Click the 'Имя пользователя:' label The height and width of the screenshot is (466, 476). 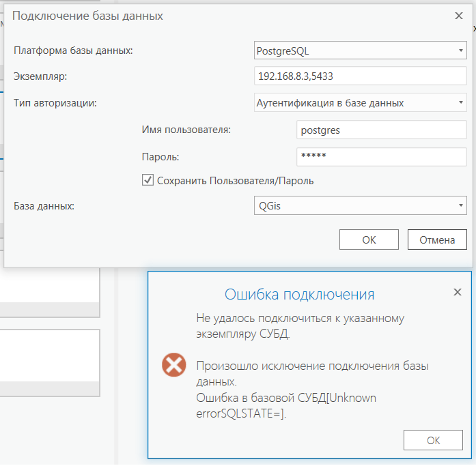pos(186,130)
